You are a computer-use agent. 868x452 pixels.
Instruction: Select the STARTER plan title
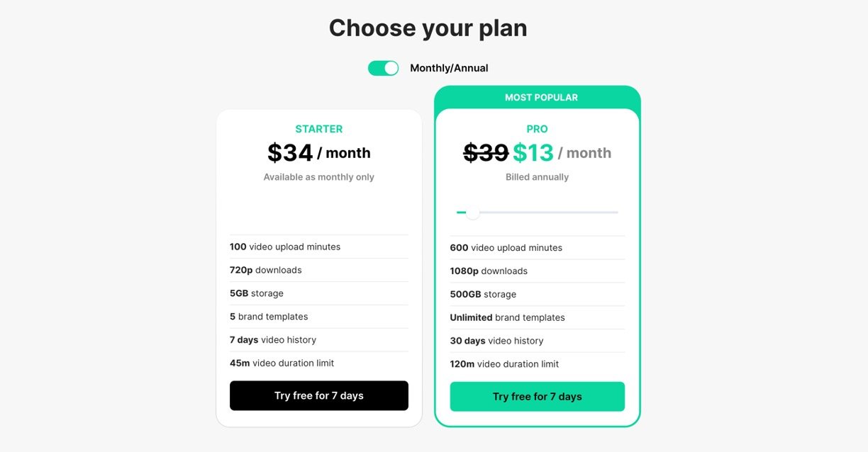[319, 129]
